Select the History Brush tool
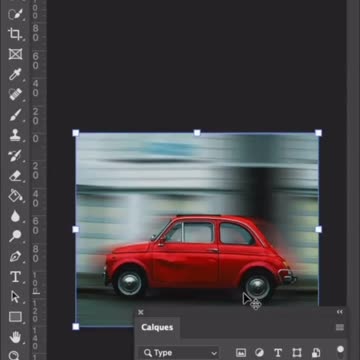360x360 pixels. [x=15, y=156]
